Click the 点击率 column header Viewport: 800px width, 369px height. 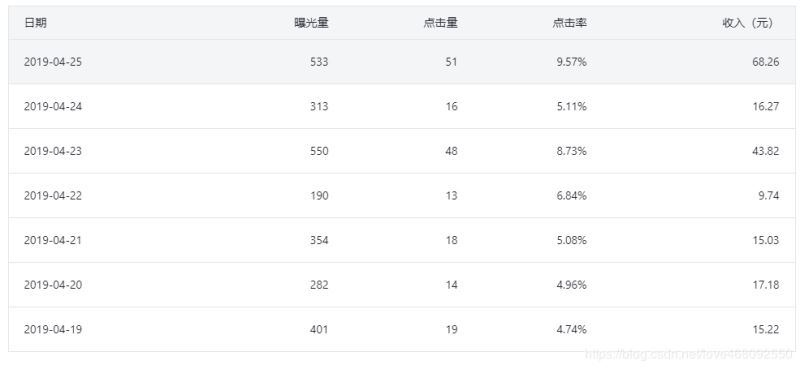569,23
